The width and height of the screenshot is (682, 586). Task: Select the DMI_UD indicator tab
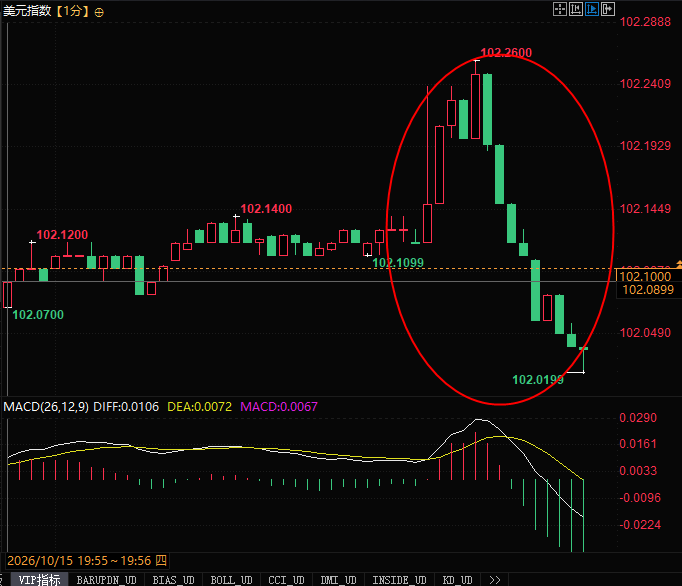338,579
